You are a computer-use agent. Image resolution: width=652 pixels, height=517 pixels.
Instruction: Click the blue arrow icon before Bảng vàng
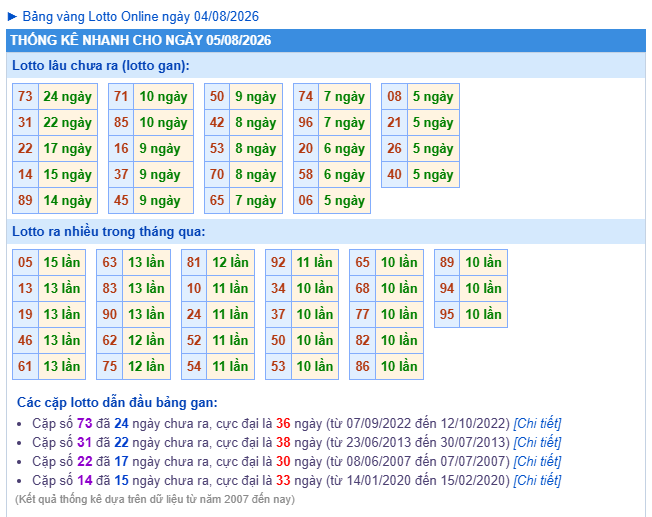(12, 17)
